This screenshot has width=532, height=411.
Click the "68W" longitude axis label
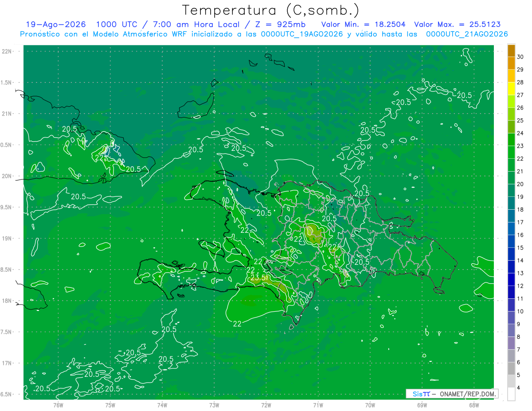point(474,404)
